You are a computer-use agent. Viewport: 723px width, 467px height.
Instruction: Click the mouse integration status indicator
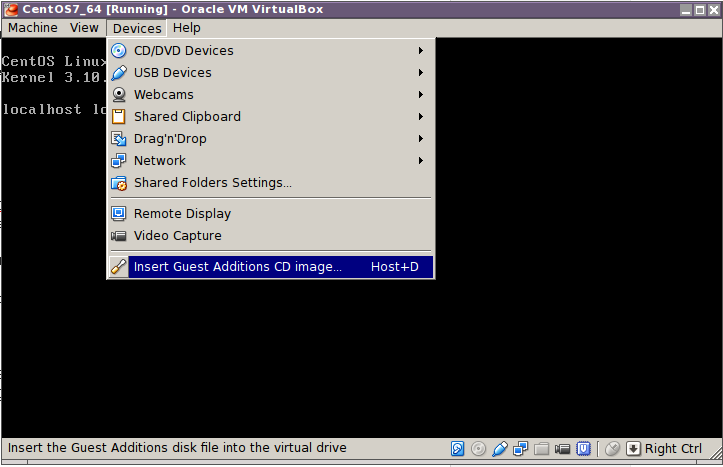coord(612,449)
